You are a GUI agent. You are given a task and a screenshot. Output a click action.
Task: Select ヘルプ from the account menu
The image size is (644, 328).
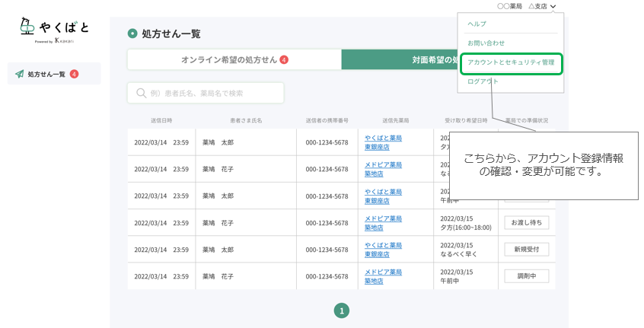pyautogui.click(x=477, y=24)
